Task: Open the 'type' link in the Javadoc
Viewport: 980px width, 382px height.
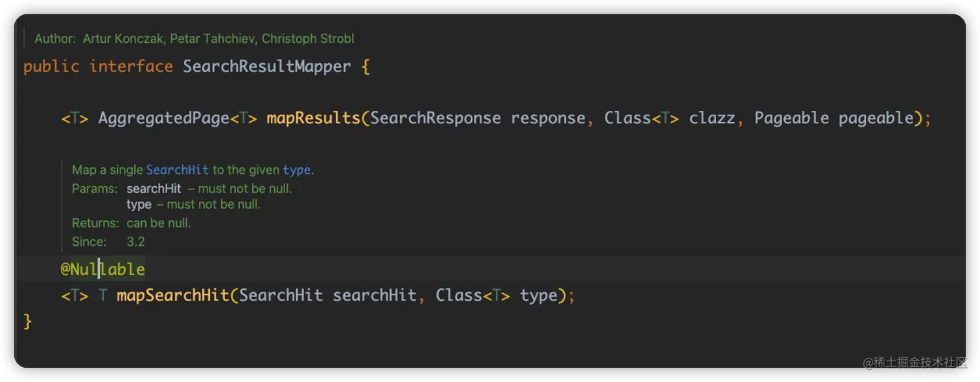Action: coord(297,170)
